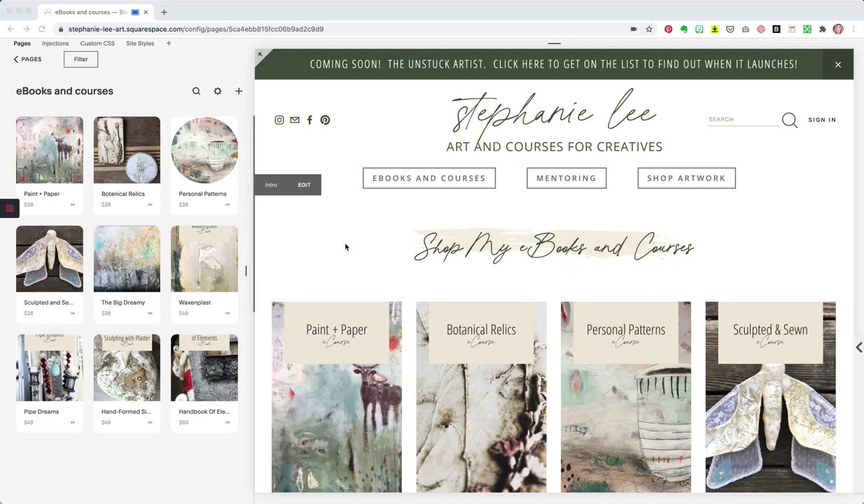Screen dimensions: 864x504
Task: Select Hand-Formed product thumbnail
Action: point(127,367)
